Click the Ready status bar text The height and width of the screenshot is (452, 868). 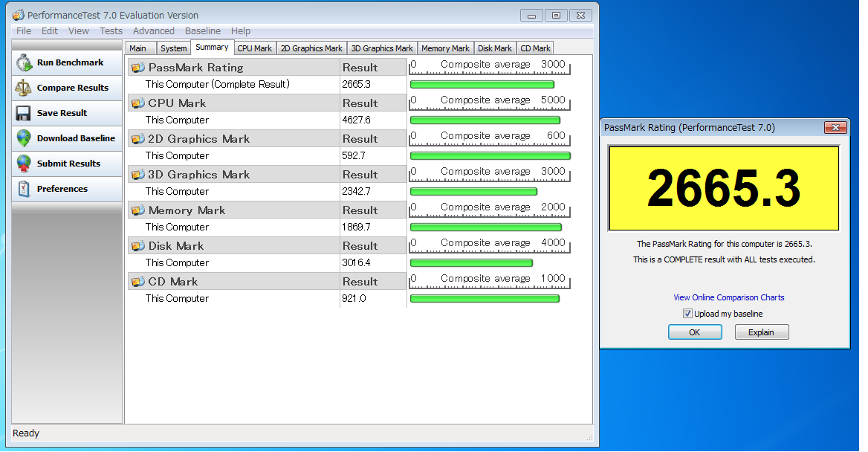(26, 433)
